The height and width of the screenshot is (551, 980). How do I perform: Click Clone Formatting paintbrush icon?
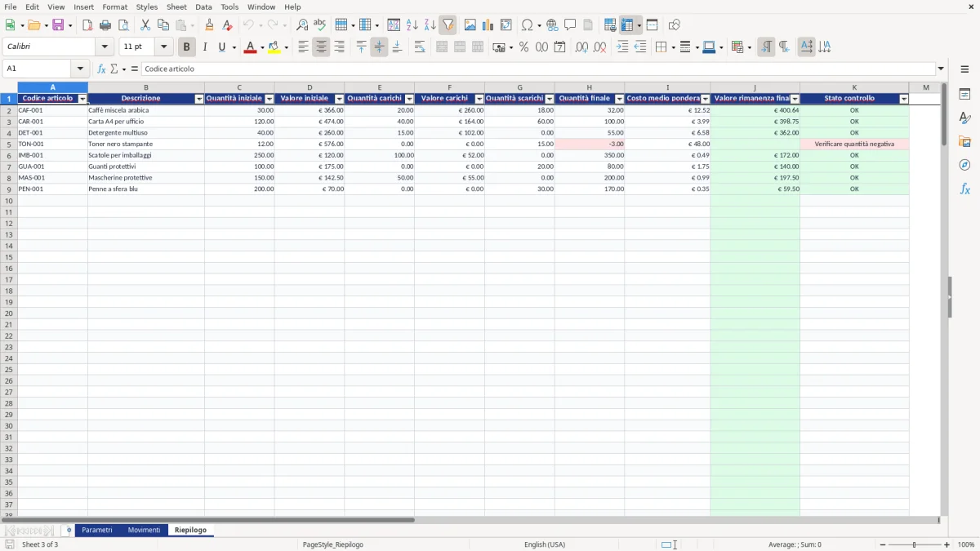[210, 25]
